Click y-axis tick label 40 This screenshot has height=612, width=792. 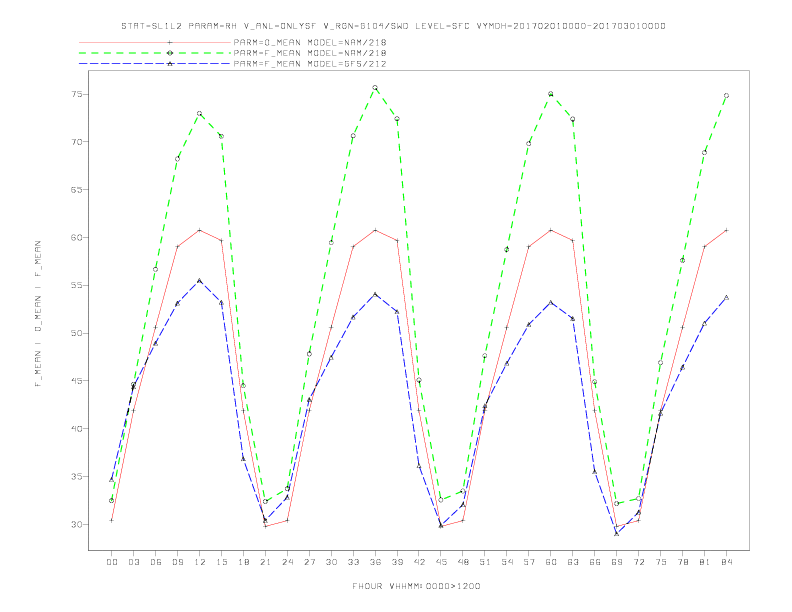point(77,429)
